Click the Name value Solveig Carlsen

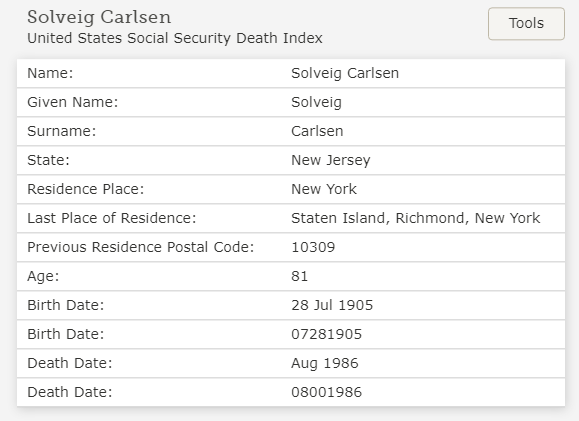point(345,73)
